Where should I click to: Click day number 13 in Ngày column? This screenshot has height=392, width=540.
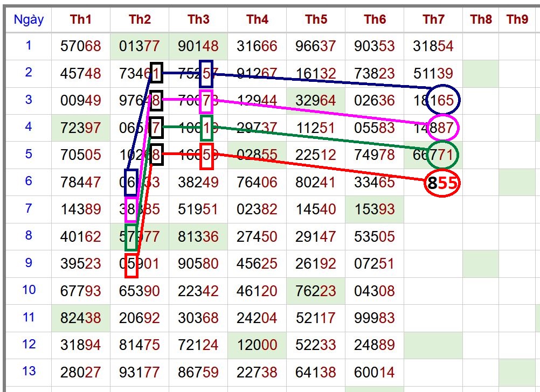29,372
